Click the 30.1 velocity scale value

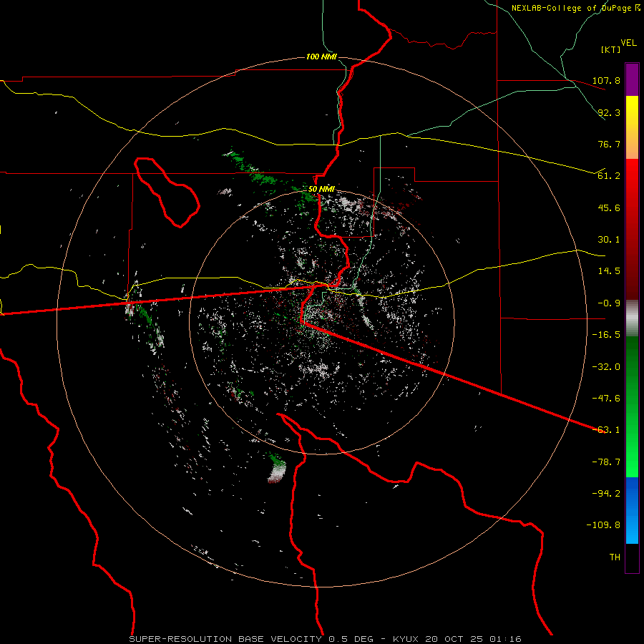(609, 240)
